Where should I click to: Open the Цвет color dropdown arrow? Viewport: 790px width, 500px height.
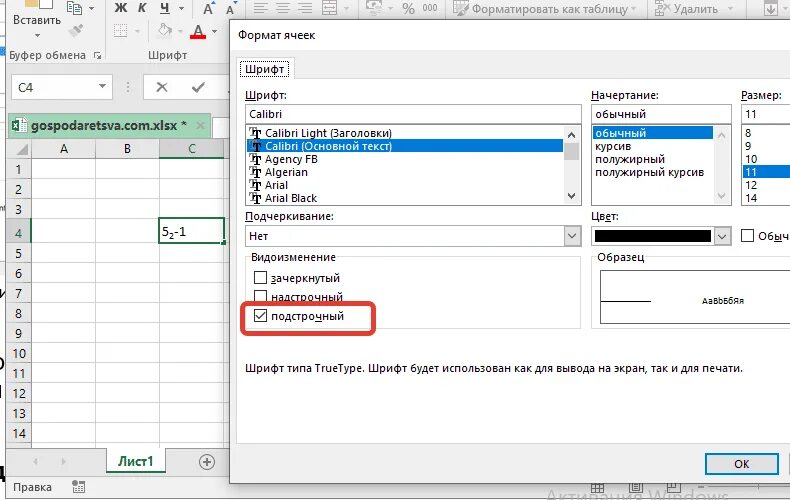[722, 236]
